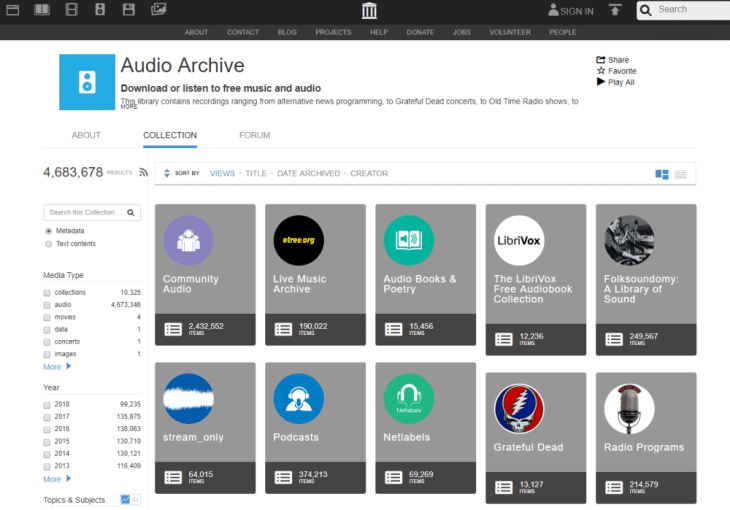This screenshot has width=730, height=510.
Task: Click the Upload arrow icon
Action: tap(615, 10)
